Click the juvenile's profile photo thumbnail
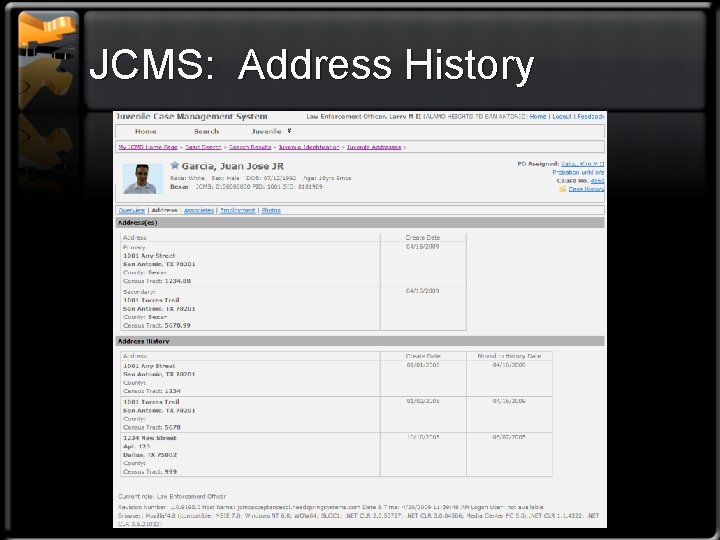Image resolution: width=720 pixels, height=540 pixels. point(143,179)
